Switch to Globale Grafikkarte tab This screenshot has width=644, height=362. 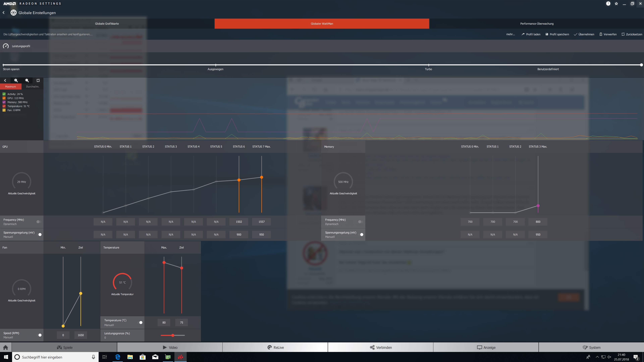[107, 23]
